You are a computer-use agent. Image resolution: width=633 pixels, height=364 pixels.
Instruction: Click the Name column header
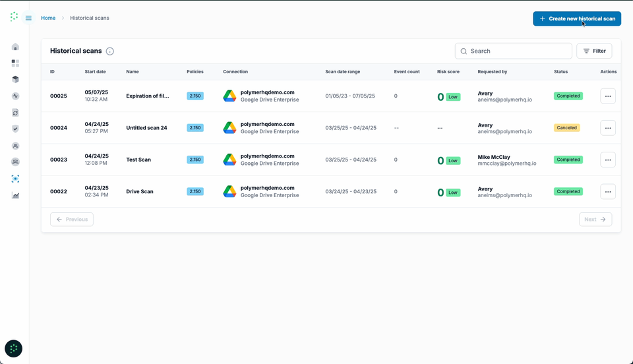(133, 72)
